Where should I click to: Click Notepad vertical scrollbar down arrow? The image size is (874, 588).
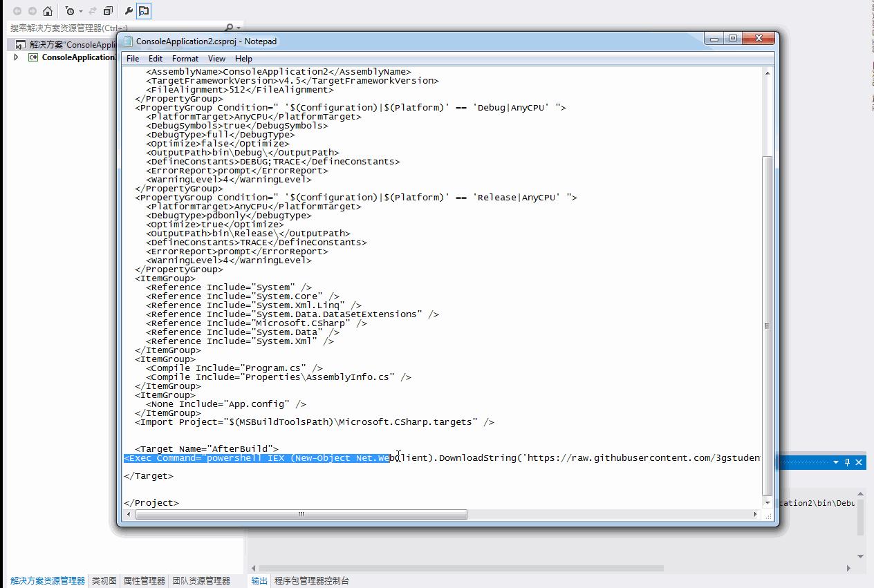click(767, 504)
